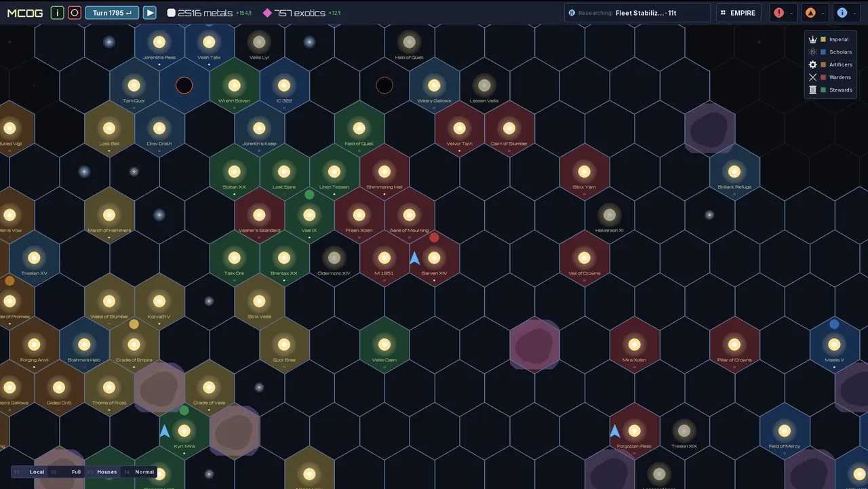The width and height of the screenshot is (868, 489).
Task: Select the Velis Caen star system
Action: (x=384, y=345)
